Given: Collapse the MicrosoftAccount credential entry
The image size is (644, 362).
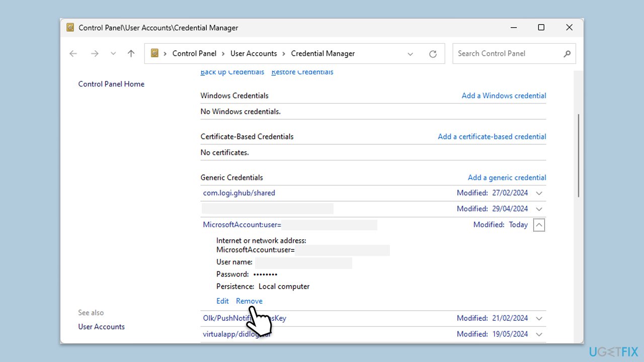Looking at the screenshot, I should (539, 225).
